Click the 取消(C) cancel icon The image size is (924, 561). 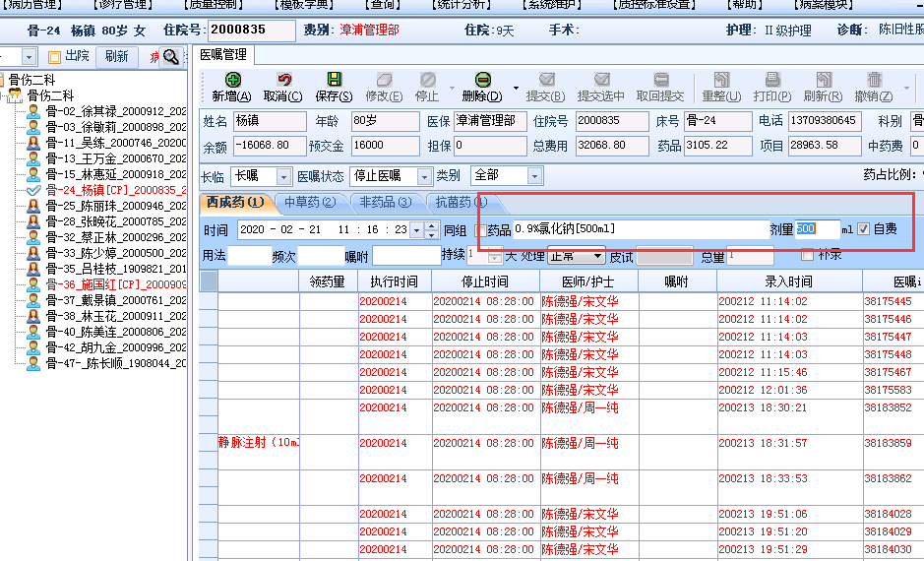click(283, 80)
